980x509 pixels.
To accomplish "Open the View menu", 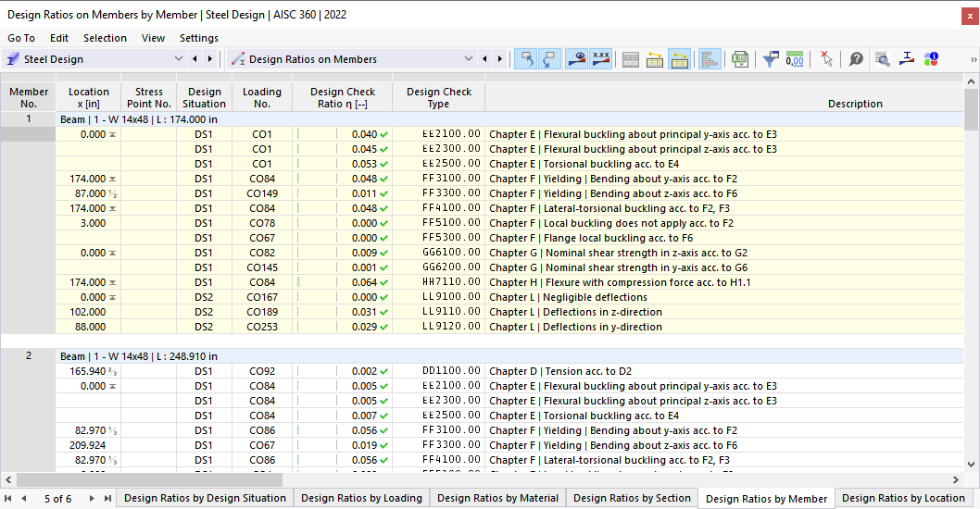I will [x=153, y=38].
